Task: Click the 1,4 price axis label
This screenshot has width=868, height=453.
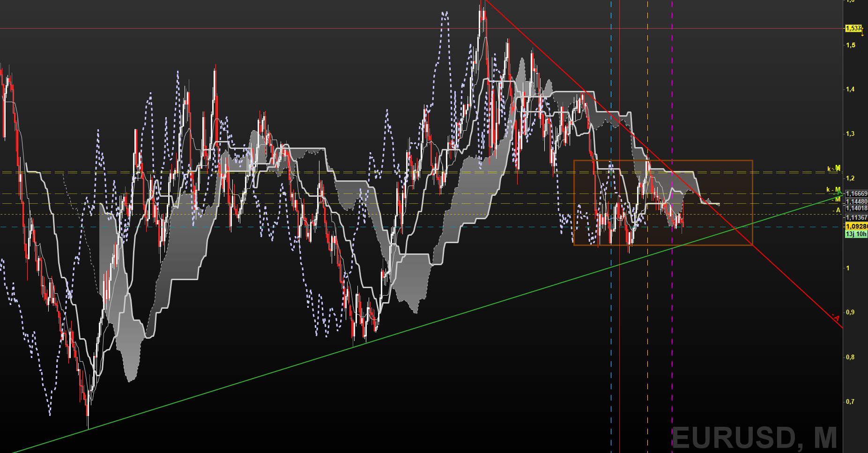Action: (x=851, y=89)
